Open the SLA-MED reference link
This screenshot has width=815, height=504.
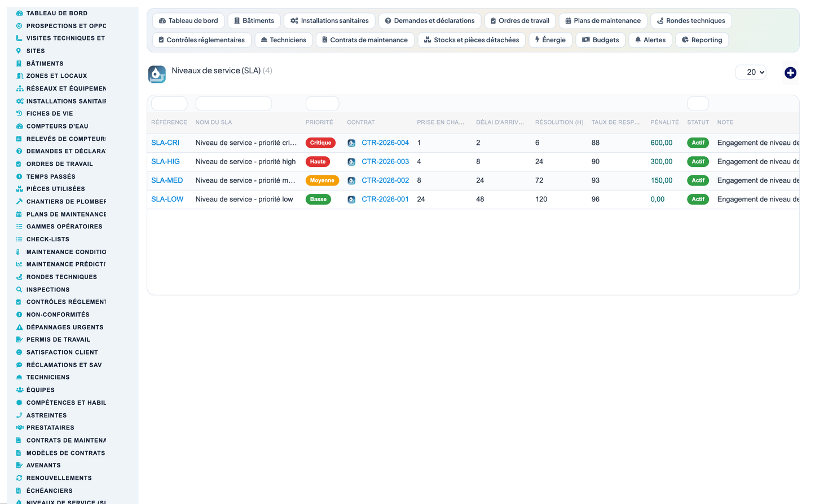coord(167,180)
